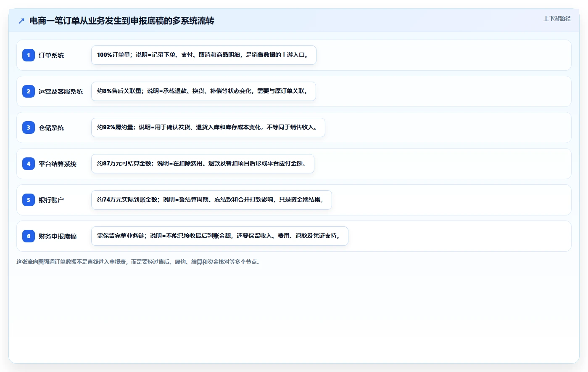Viewport: 588px width, 372px height.
Task: Click the footnote starting 这张流向图强调订单数据
Action: tap(139, 262)
